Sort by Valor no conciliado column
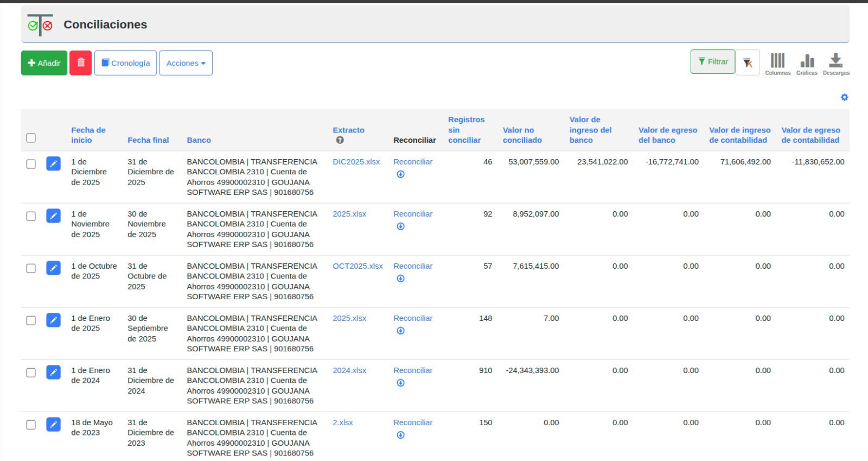The image size is (868, 461). pyautogui.click(x=522, y=135)
